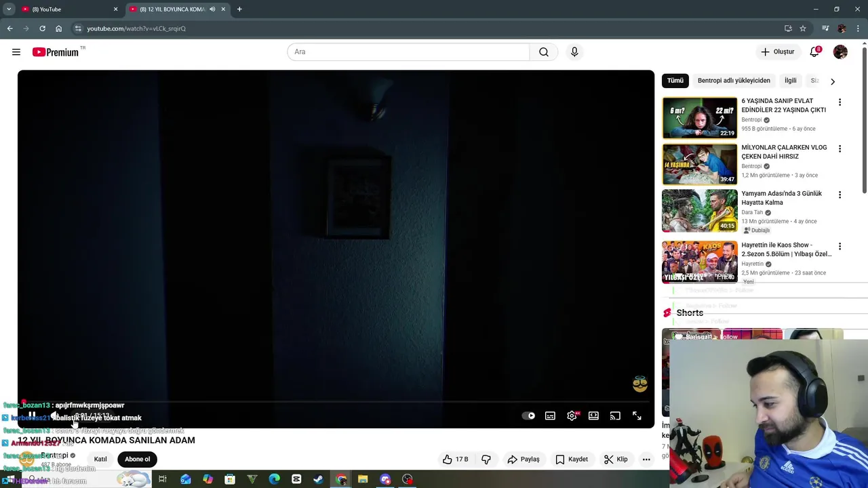The height and width of the screenshot is (488, 868).
Task: Open the Dara Tah channel name
Action: 752,212
